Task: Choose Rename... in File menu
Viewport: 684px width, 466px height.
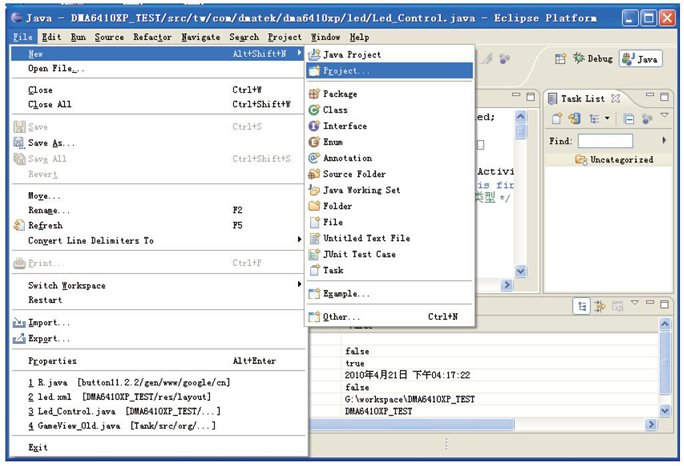Action: (x=157, y=210)
